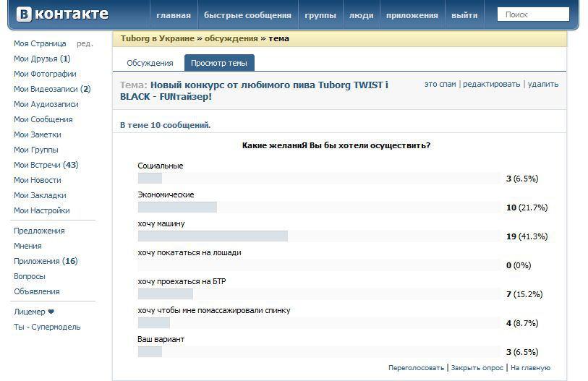Open быстрые сообщения in top bar

tap(247, 15)
